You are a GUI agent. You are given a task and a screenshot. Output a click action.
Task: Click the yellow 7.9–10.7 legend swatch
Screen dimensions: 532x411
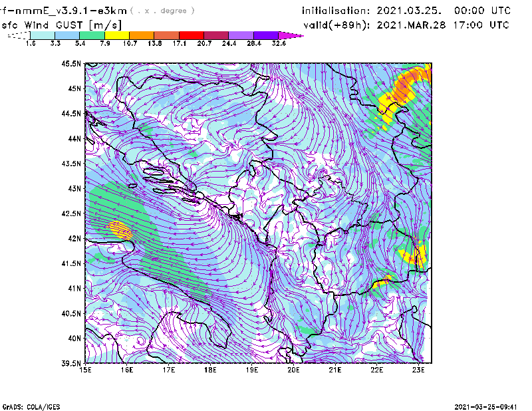click(x=117, y=35)
